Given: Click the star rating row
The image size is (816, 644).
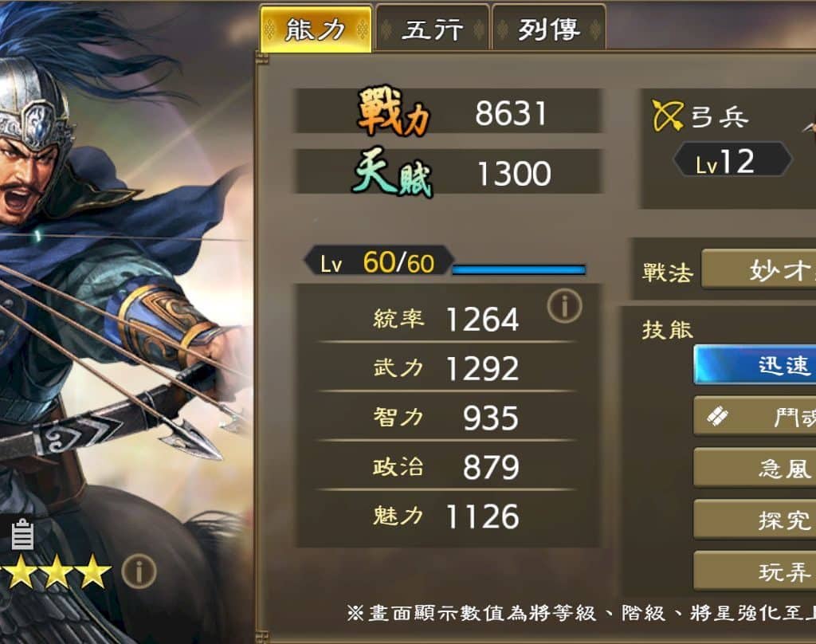Looking at the screenshot, I should 56,571.
